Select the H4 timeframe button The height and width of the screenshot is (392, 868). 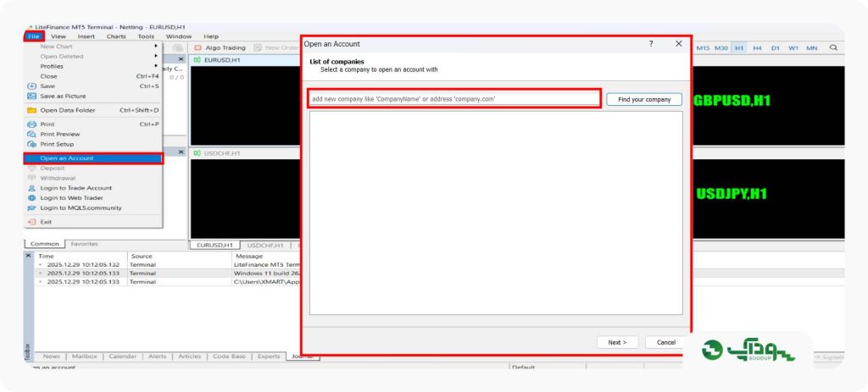(x=757, y=48)
